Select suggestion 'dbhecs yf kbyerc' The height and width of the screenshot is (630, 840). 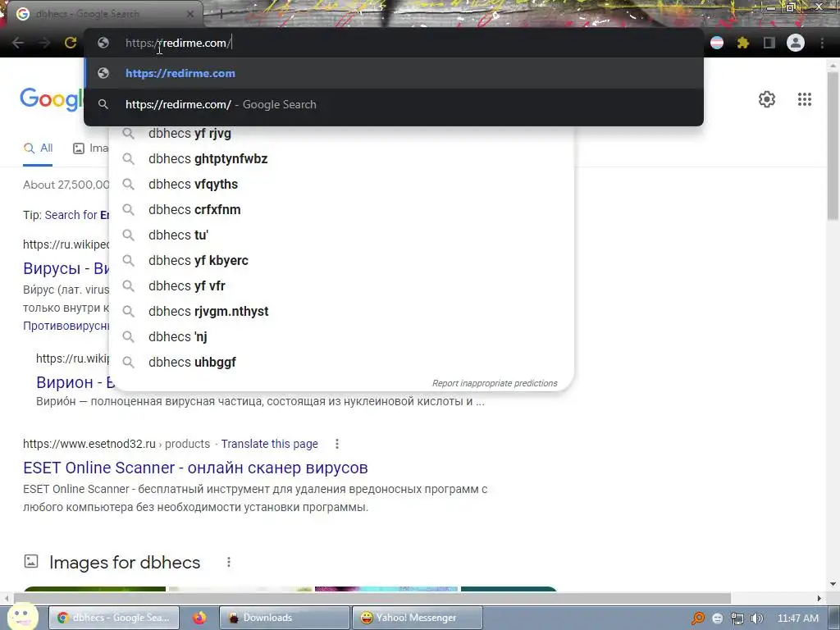(x=342, y=260)
